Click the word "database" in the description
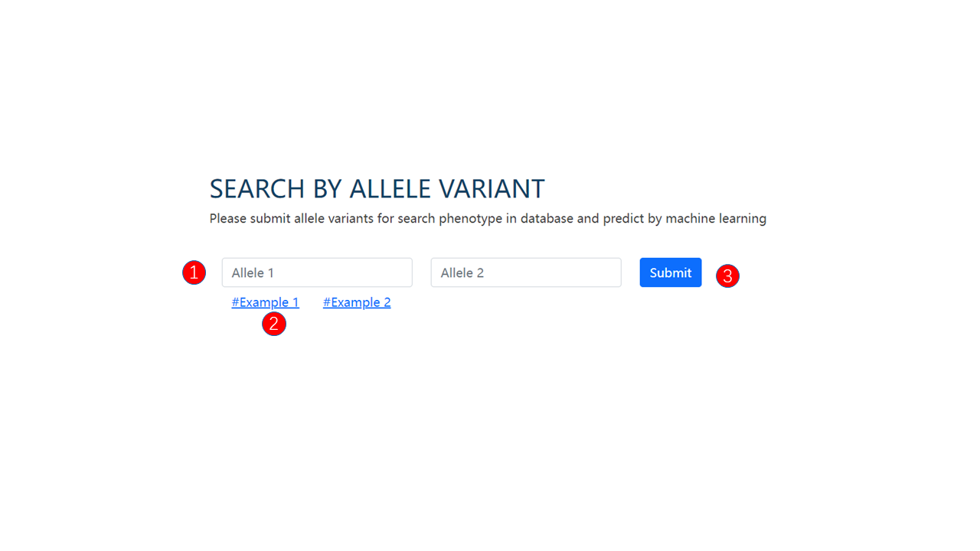The width and height of the screenshot is (980, 551). pos(547,219)
